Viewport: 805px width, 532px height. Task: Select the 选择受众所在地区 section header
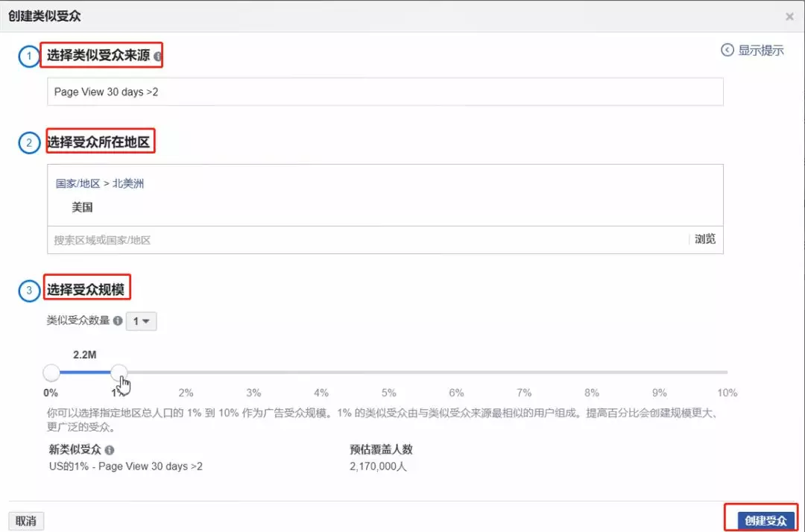(101, 140)
